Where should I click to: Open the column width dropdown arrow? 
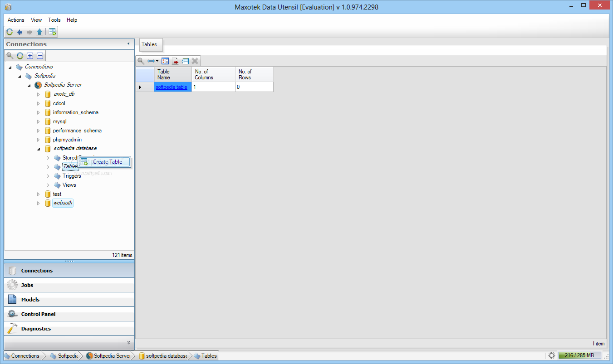click(x=157, y=61)
